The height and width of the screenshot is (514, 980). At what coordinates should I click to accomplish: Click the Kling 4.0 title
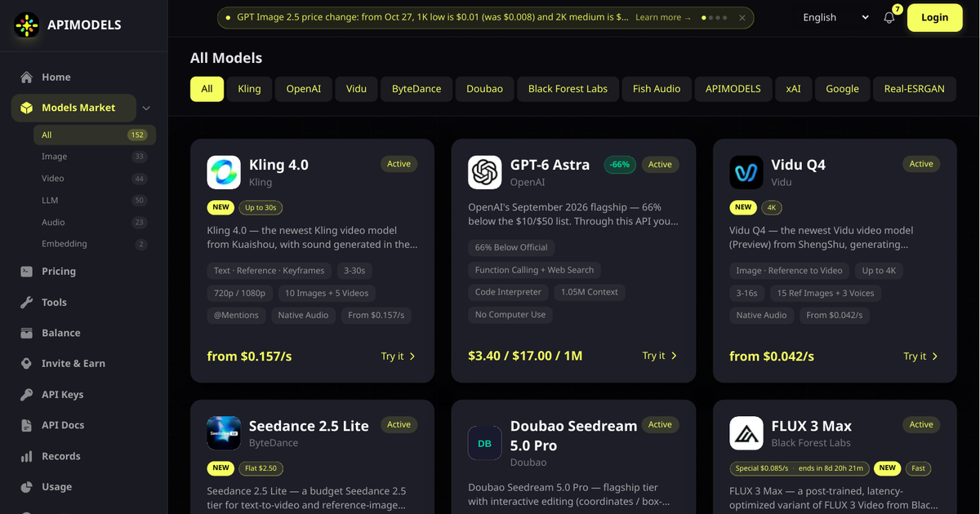pos(278,165)
